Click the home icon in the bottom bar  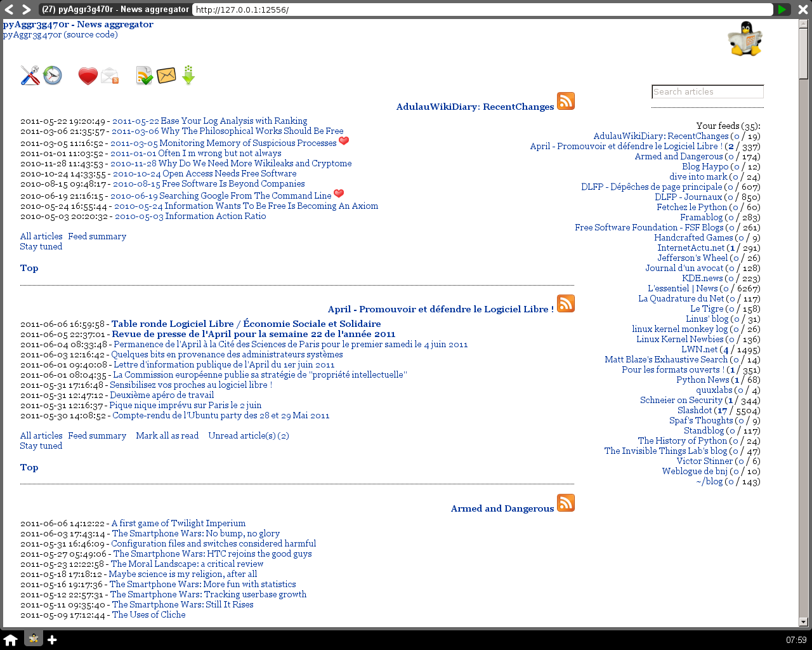[11, 639]
